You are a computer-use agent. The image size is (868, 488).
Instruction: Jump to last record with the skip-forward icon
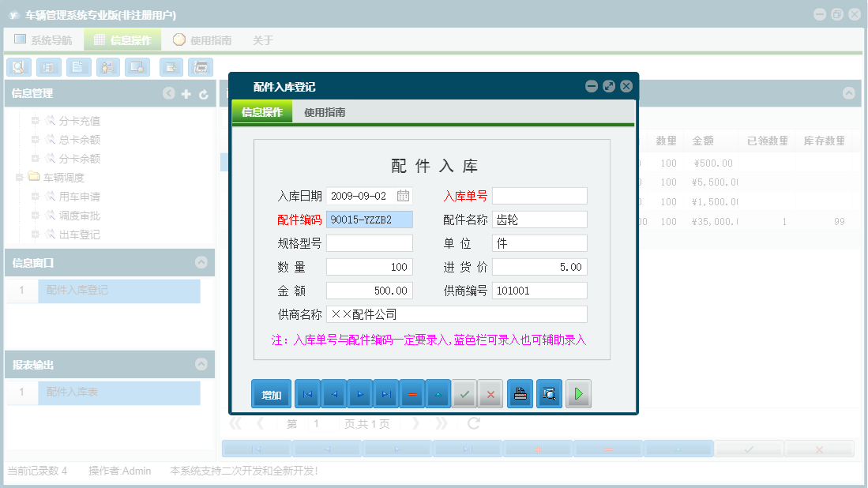click(x=385, y=393)
